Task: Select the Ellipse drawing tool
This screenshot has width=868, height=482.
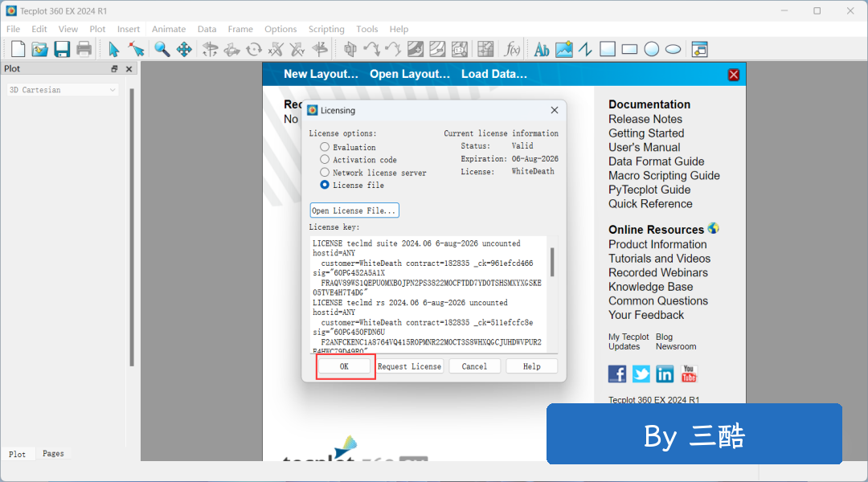Action: point(674,49)
